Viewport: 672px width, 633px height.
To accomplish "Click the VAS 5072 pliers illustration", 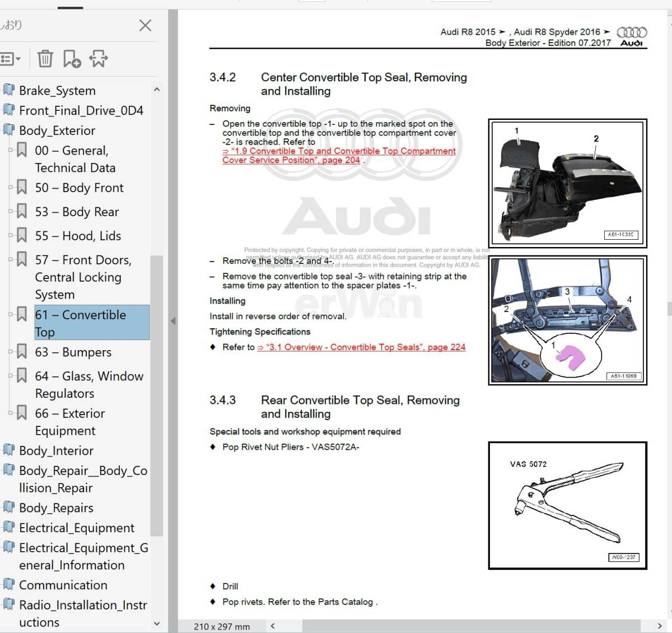I will click(567, 505).
